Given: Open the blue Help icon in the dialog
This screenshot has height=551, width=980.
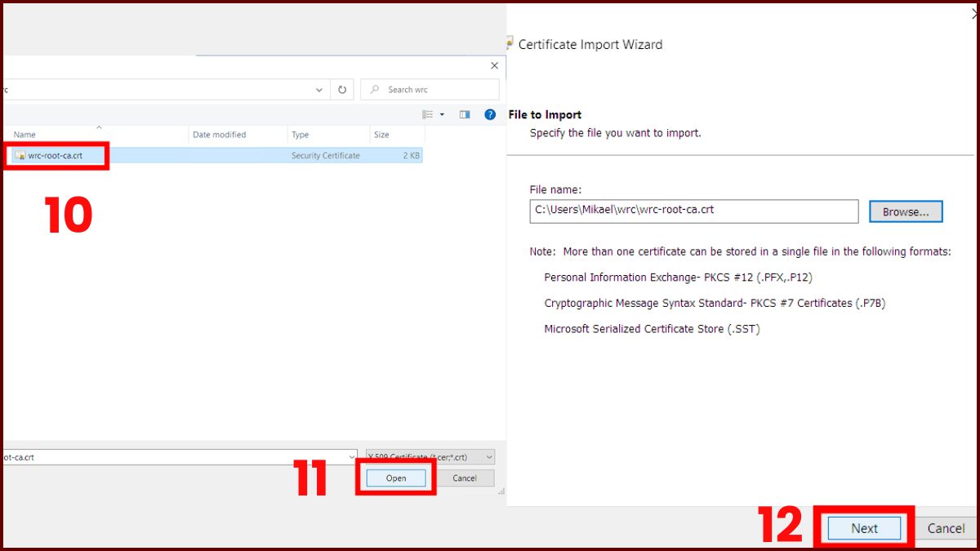Looking at the screenshot, I should coord(489,114).
